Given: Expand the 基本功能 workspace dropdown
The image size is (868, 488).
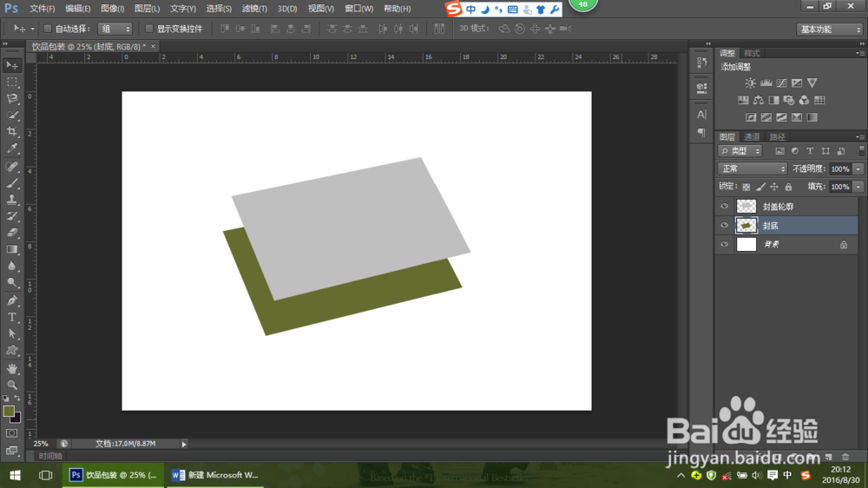Looking at the screenshot, I should click(829, 29).
